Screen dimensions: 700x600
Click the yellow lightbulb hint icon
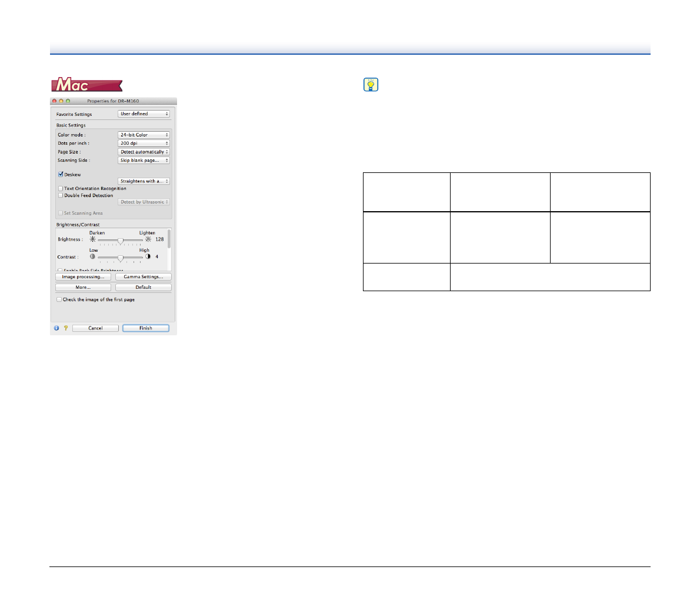pos(371,85)
